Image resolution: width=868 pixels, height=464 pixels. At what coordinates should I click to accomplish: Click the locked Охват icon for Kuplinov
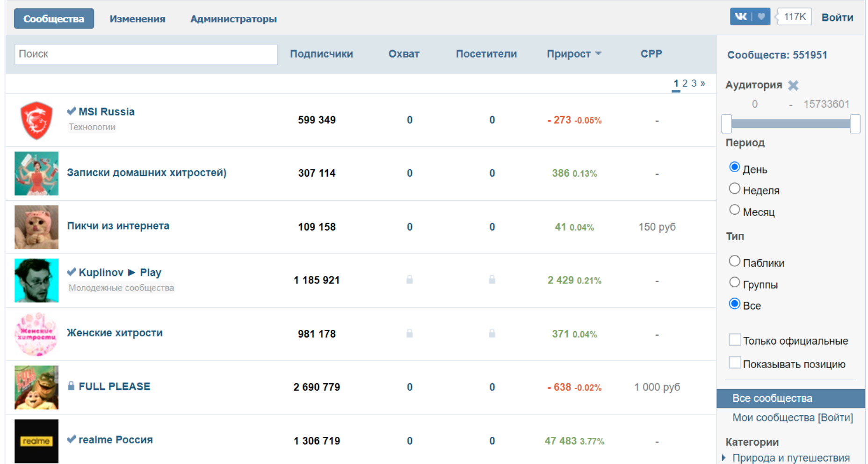pyautogui.click(x=410, y=280)
